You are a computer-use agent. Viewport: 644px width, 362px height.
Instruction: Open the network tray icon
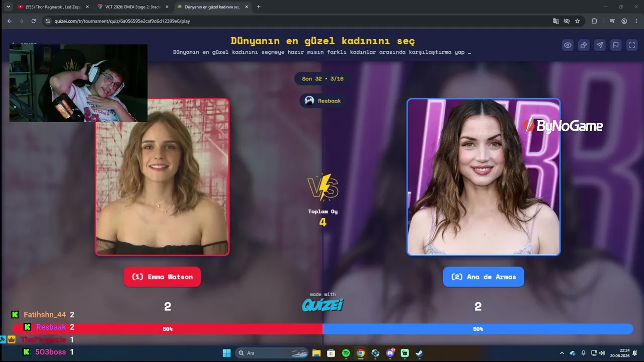coord(594,353)
